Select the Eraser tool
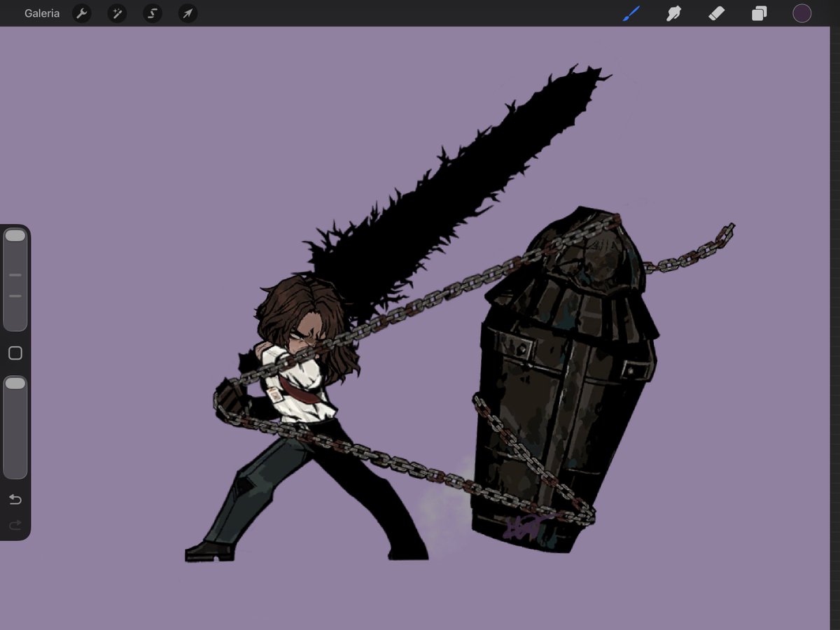This screenshot has height=630, width=840. (x=716, y=13)
